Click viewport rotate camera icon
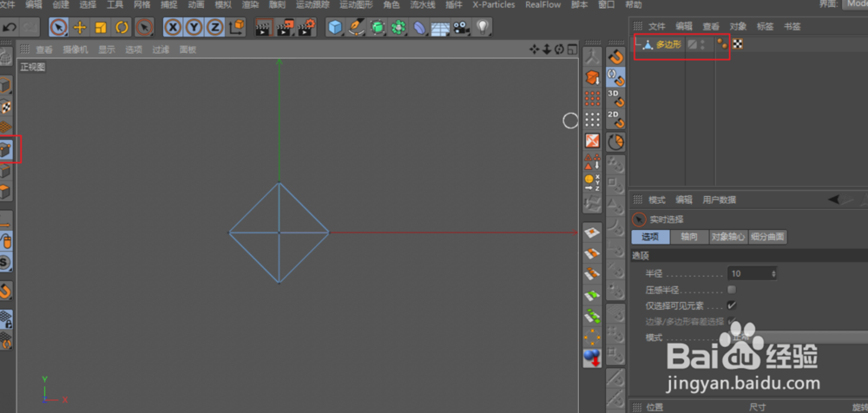Image resolution: width=868 pixels, height=413 pixels. coord(559,49)
